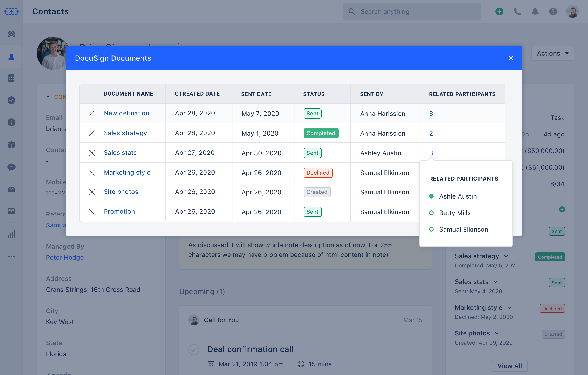Open the Sales stats document link in table
Viewport: 588px width, 375px height.
120,153
